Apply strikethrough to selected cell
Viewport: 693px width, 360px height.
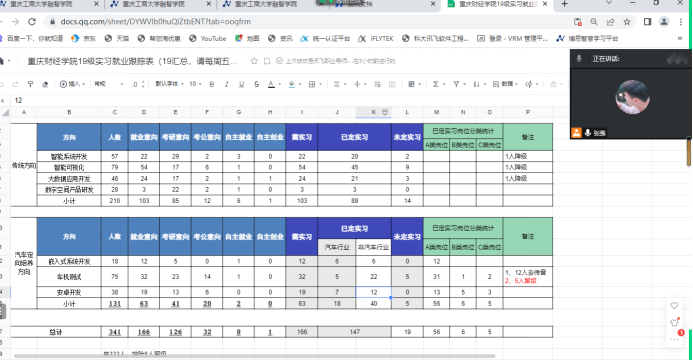256,84
